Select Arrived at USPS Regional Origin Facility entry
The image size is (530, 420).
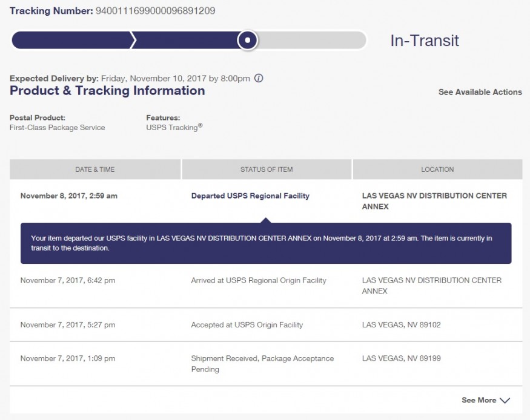click(259, 280)
